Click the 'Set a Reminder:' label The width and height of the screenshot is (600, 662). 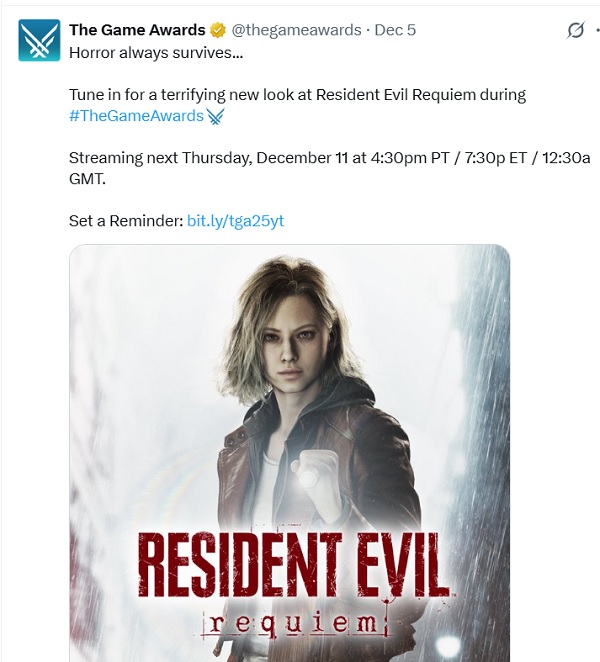(126, 221)
